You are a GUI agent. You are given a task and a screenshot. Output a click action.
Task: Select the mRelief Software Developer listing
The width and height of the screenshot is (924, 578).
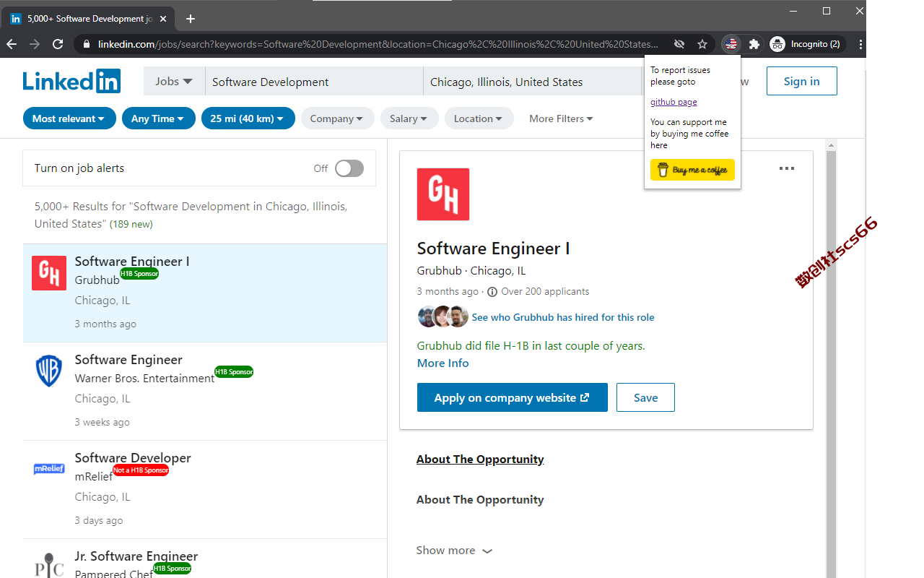(x=205, y=489)
